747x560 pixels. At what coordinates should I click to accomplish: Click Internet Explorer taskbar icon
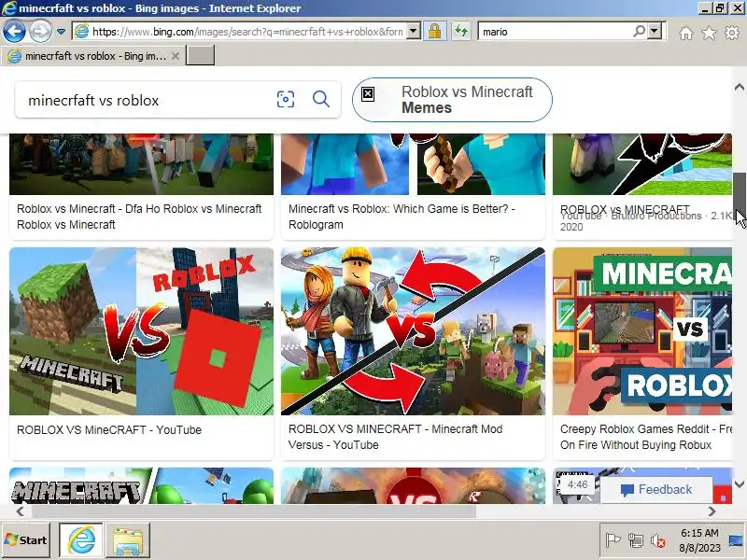click(81, 540)
